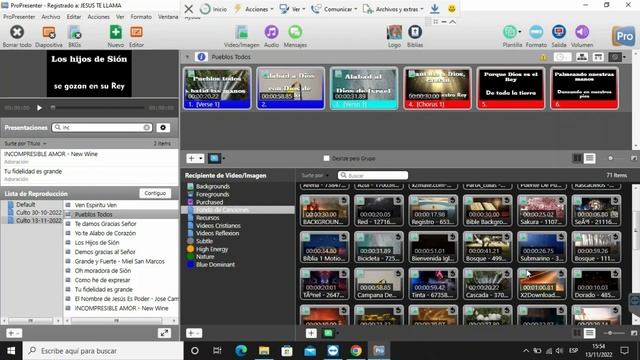The width and height of the screenshot is (640, 360).
Task: Select the Bible Background media thumbnail
Action: point(487,210)
